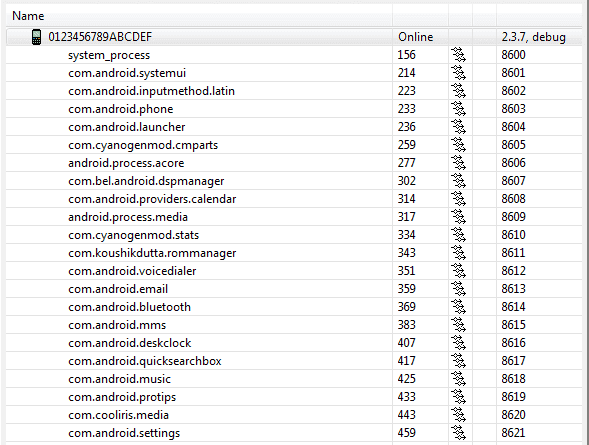
Task: Select the com.cooliris.media process
Action: (118, 415)
